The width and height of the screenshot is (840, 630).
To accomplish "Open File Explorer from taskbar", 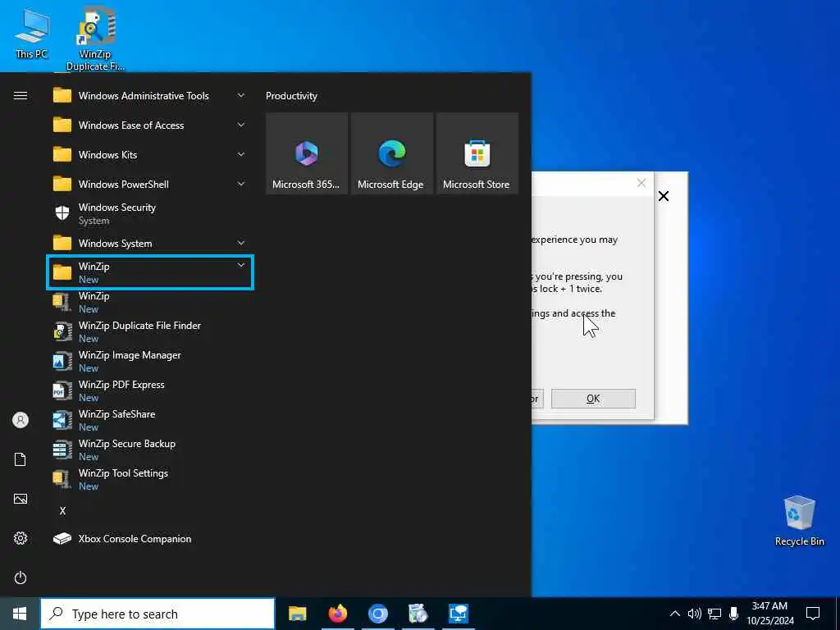I will pyautogui.click(x=297, y=614).
